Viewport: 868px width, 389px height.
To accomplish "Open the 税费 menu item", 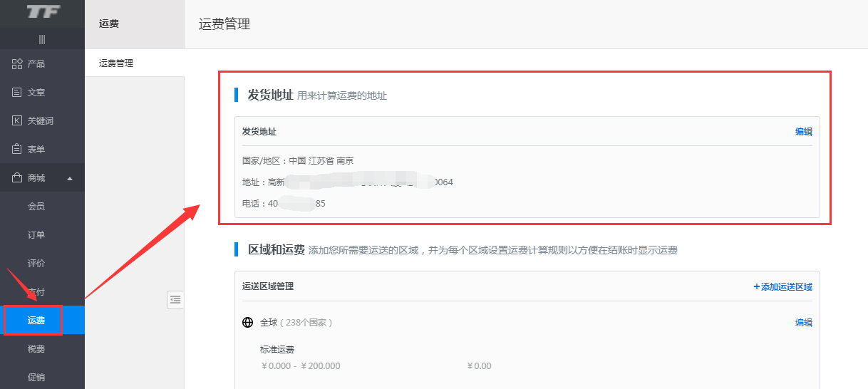I will pyautogui.click(x=36, y=349).
